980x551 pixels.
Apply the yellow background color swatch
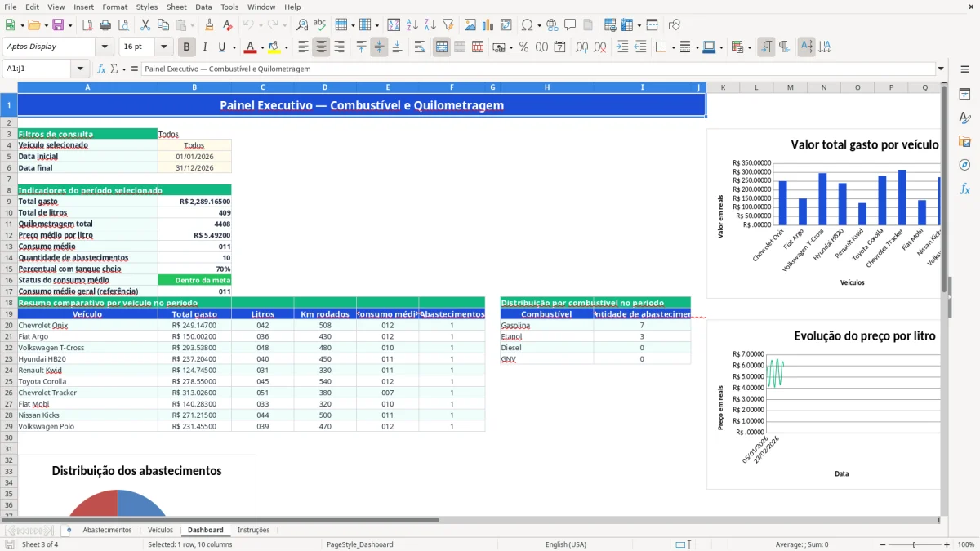274,47
